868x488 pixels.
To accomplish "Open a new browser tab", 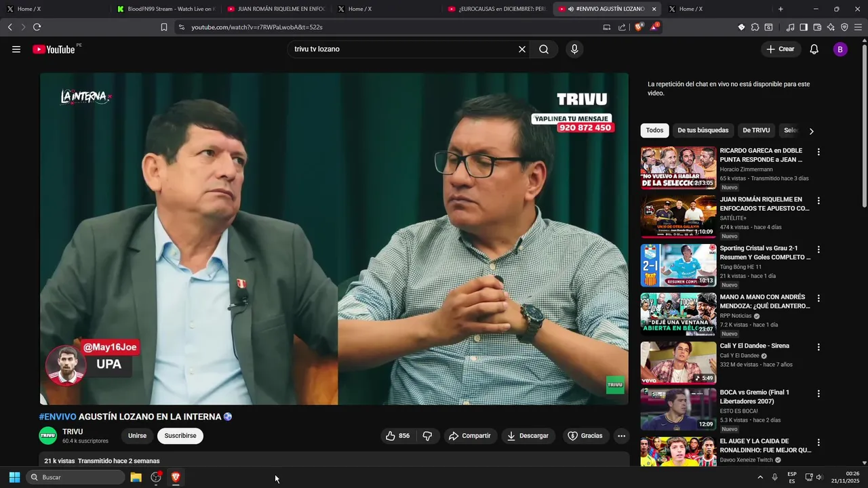I will click(781, 9).
